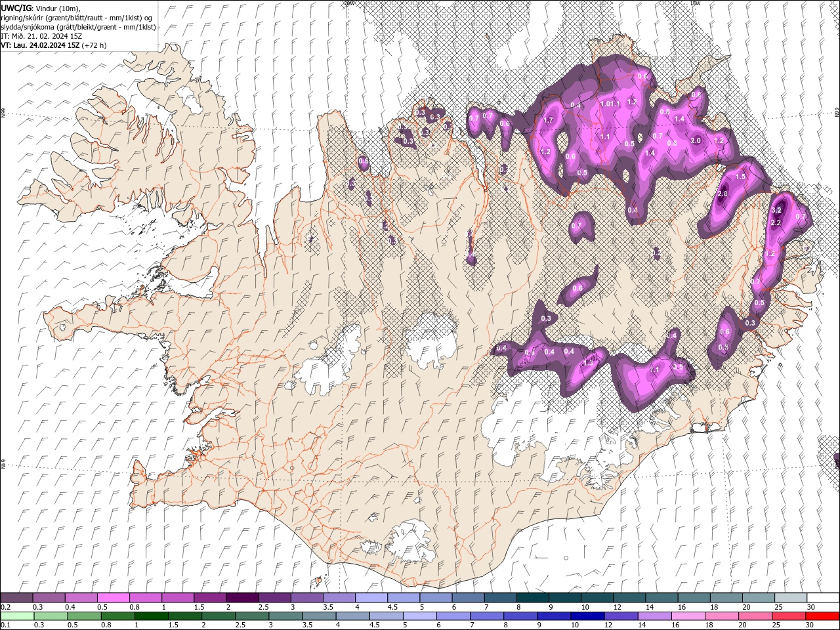
Task: Click the 4.5 label on snow legend row
Action: (392, 607)
